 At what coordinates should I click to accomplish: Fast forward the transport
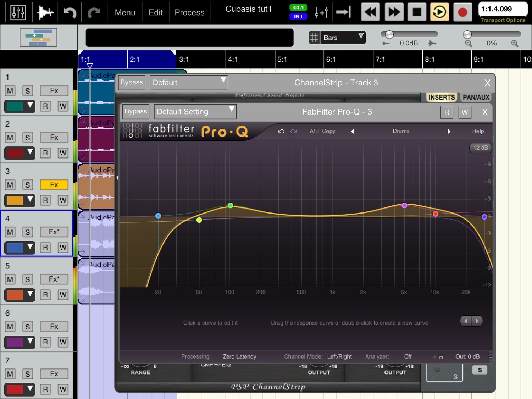394,12
